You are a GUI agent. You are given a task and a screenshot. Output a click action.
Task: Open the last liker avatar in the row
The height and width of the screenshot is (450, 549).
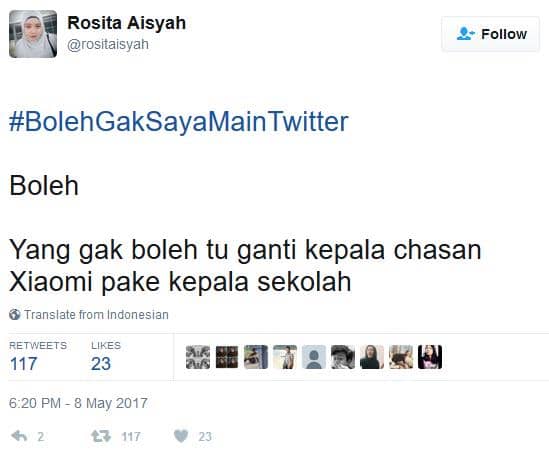[430, 357]
